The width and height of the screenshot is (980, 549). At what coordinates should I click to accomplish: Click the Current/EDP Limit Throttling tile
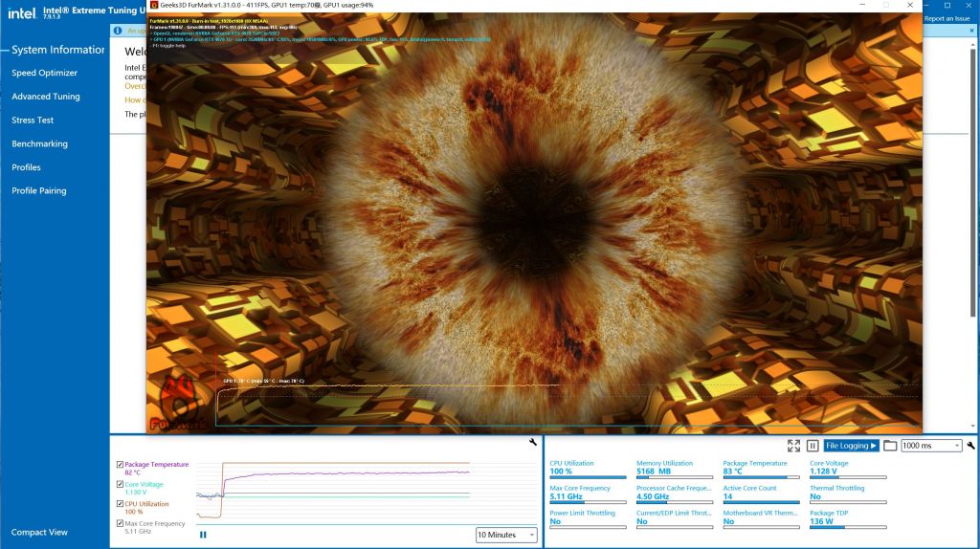pos(675,519)
